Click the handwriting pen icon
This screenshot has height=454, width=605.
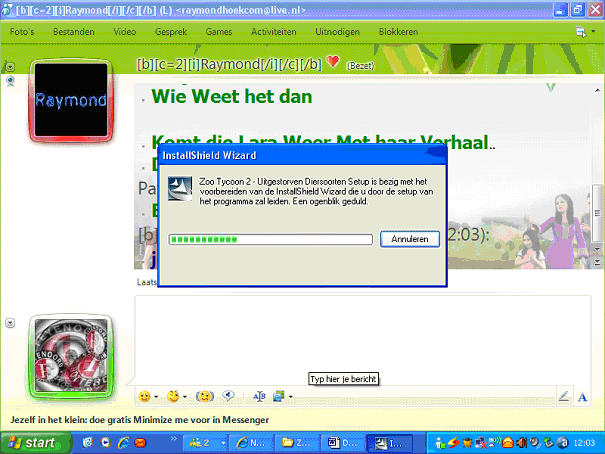563,397
